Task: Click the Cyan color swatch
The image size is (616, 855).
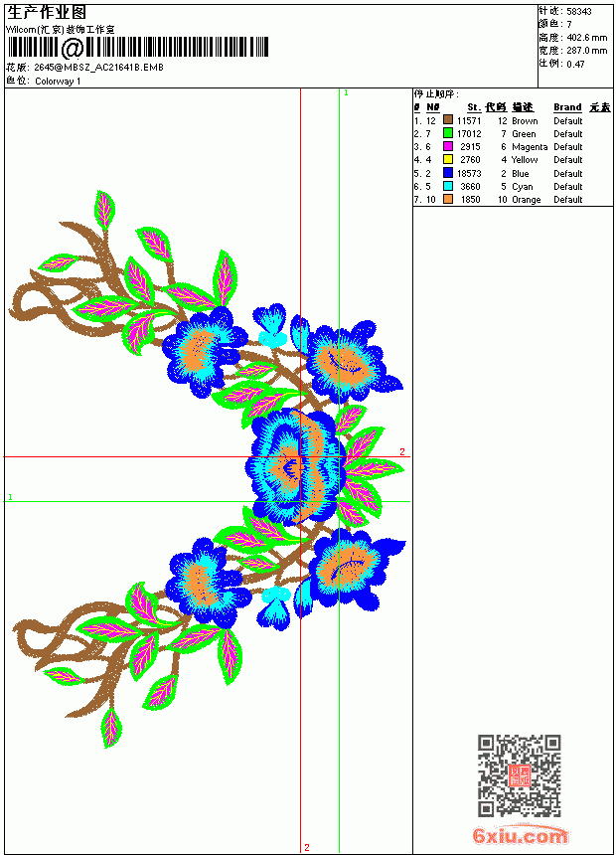Action: [x=448, y=186]
